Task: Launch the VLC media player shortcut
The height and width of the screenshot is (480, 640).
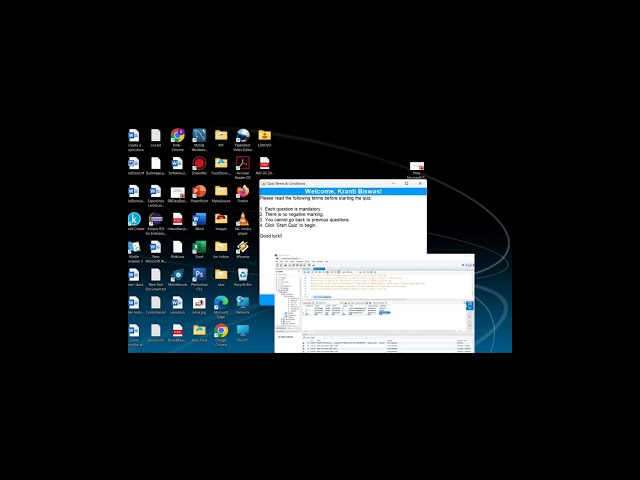Action: pyautogui.click(x=242, y=224)
